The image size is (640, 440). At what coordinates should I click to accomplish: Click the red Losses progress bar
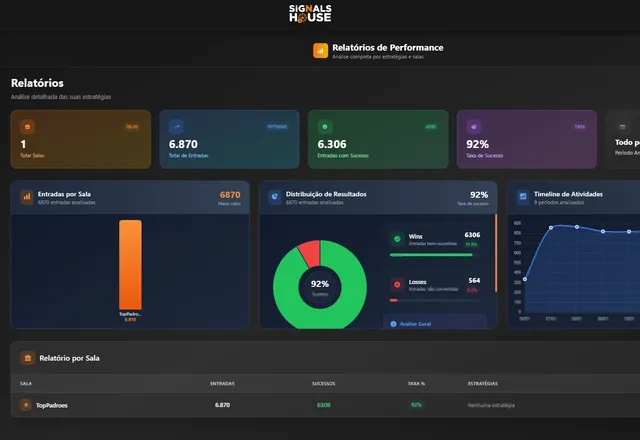394,300
